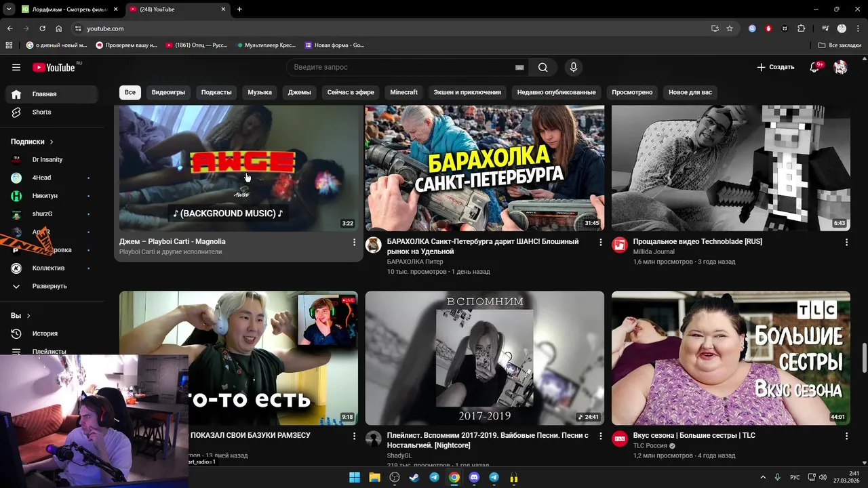
Task: Select the Джемы filter chip
Action: [x=300, y=92]
